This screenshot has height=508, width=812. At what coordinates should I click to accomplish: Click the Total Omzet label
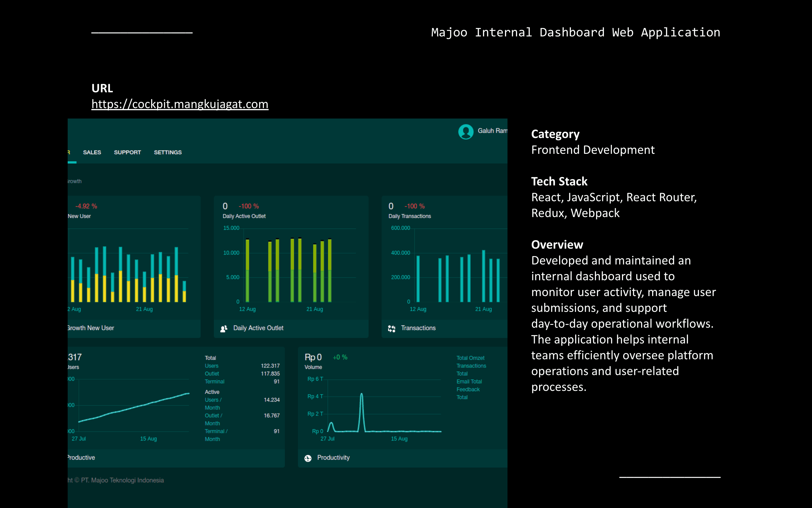470,358
